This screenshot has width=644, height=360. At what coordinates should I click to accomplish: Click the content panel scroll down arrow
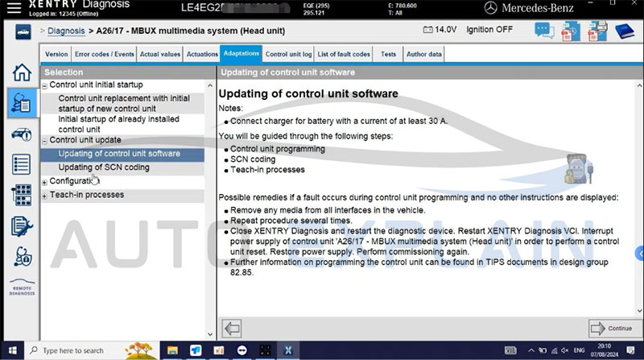coord(639,311)
